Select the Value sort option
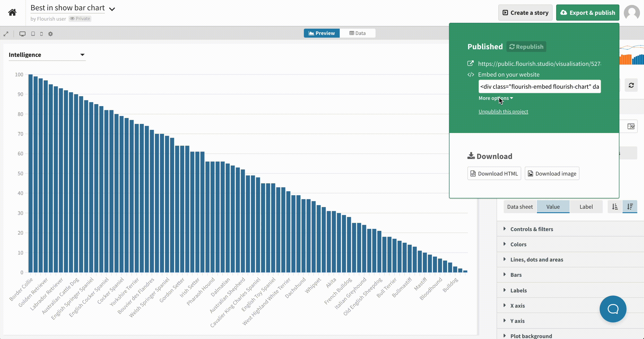 point(553,207)
